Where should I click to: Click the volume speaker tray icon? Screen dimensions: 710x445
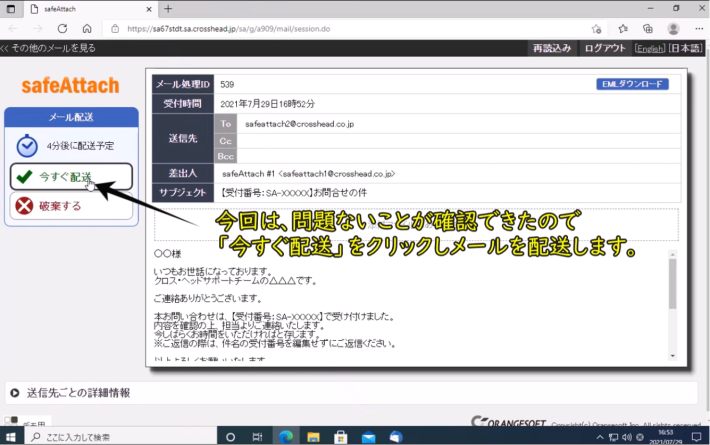pyautogui.click(x=627, y=437)
